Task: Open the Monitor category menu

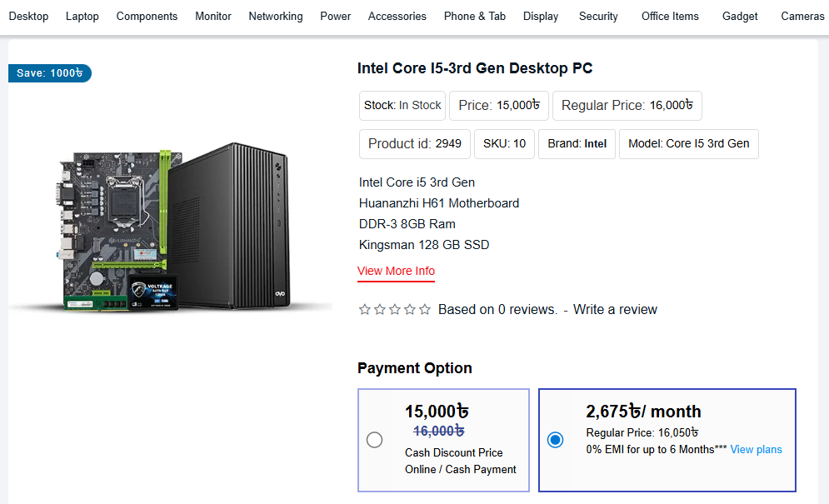Action: pos(213,17)
